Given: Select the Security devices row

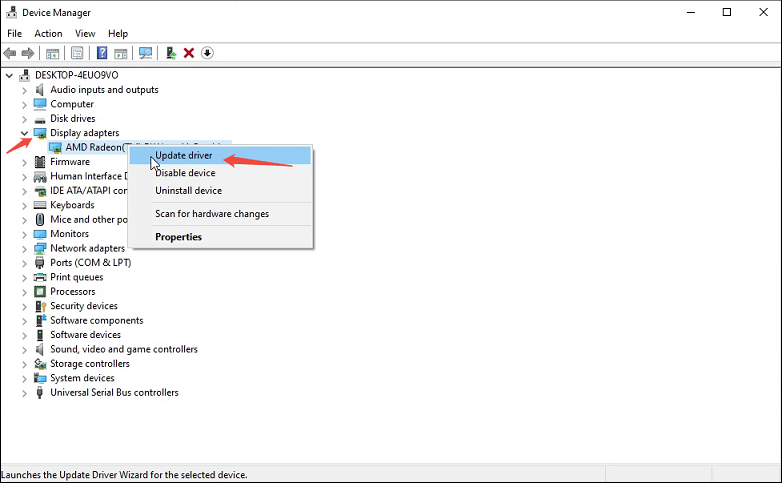Looking at the screenshot, I should tap(84, 306).
